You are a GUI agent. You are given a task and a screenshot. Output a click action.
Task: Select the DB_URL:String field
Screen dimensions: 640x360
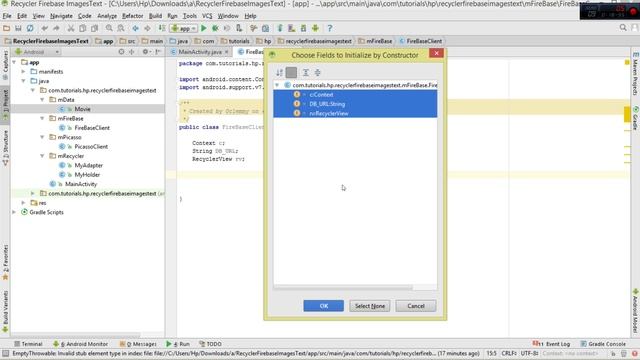[355, 104]
